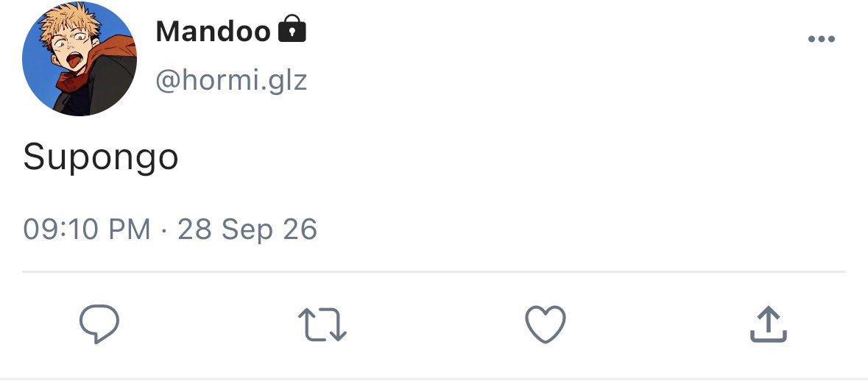Like the tweet with the heart icon
868x381 pixels.
[546, 324]
